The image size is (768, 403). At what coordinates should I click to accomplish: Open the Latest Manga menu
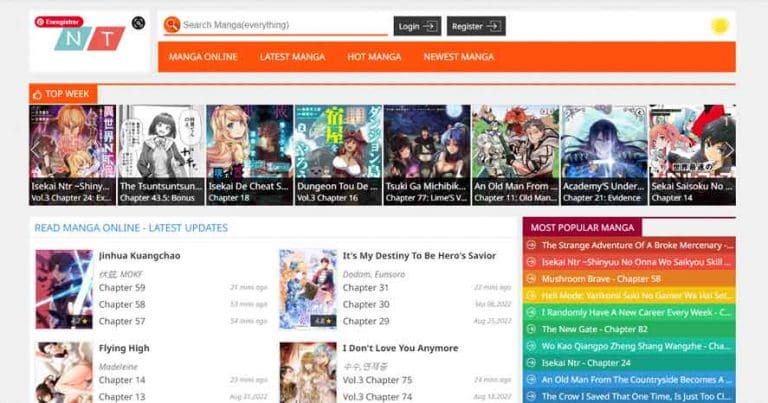(x=292, y=57)
